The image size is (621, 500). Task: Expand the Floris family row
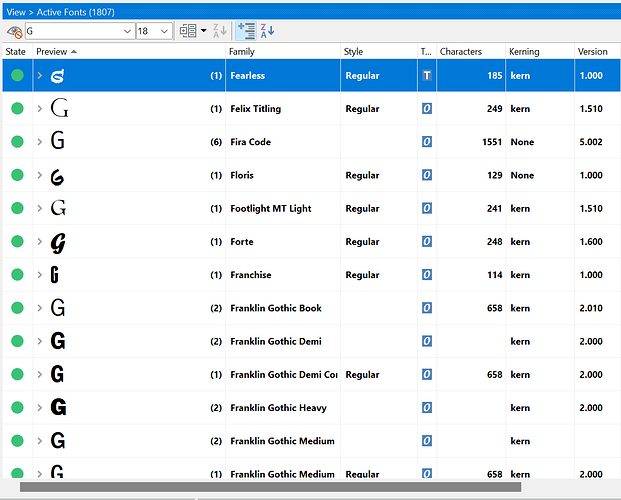(40, 175)
